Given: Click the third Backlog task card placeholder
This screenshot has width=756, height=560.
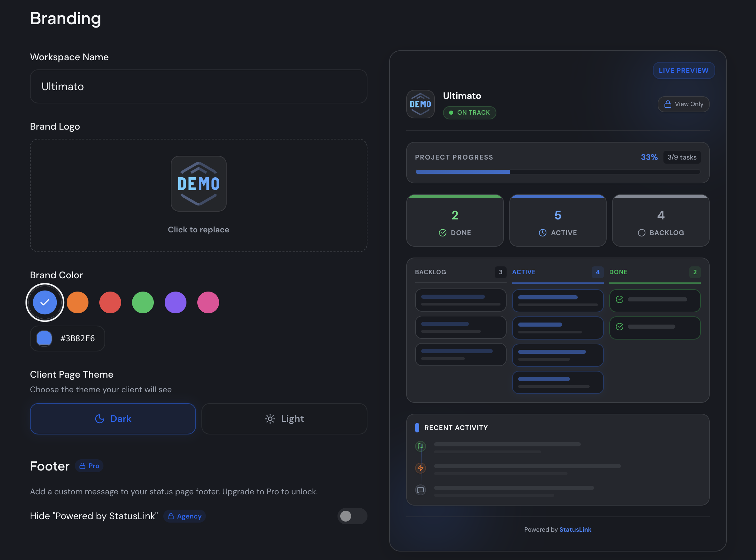Looking at the screenshot, I should click(461, 355).
